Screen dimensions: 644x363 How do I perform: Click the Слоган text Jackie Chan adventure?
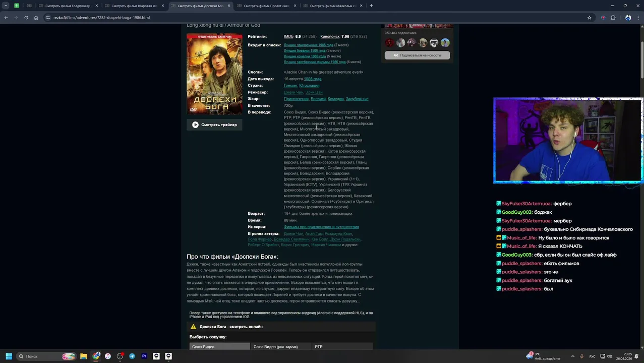click(323, 72)
